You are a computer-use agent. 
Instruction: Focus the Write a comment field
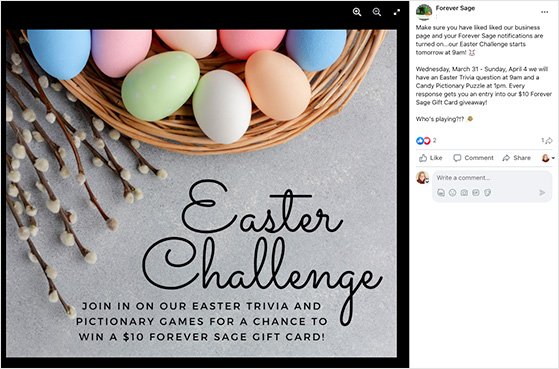(492, 178)
